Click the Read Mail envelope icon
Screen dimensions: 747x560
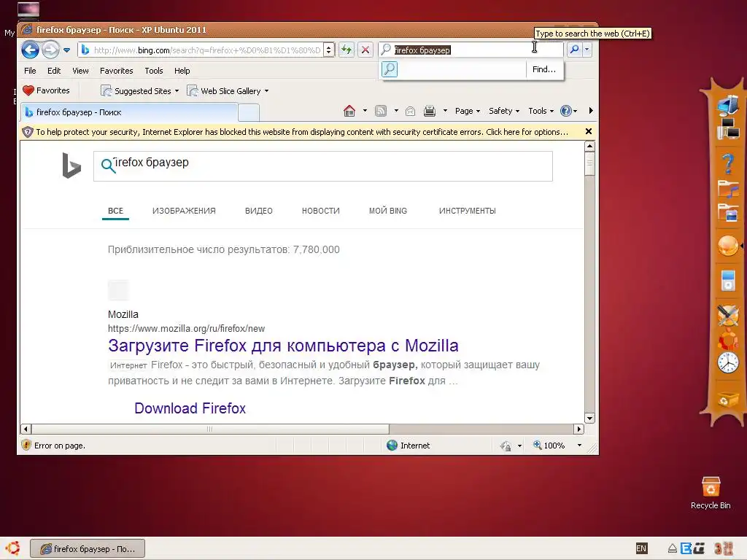coord(410,111)
